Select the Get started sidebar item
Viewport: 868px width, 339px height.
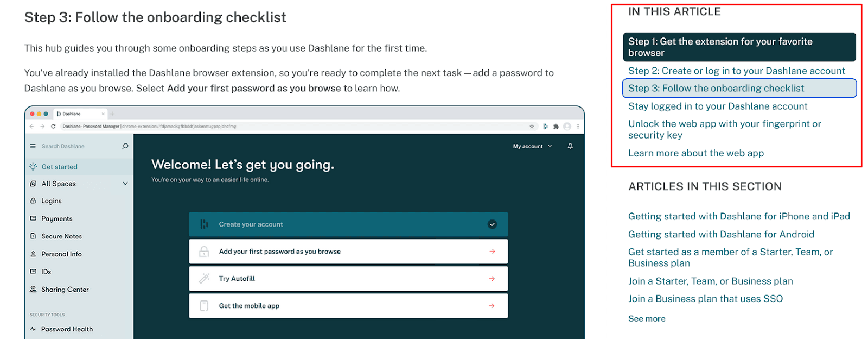tap(59, 167)
